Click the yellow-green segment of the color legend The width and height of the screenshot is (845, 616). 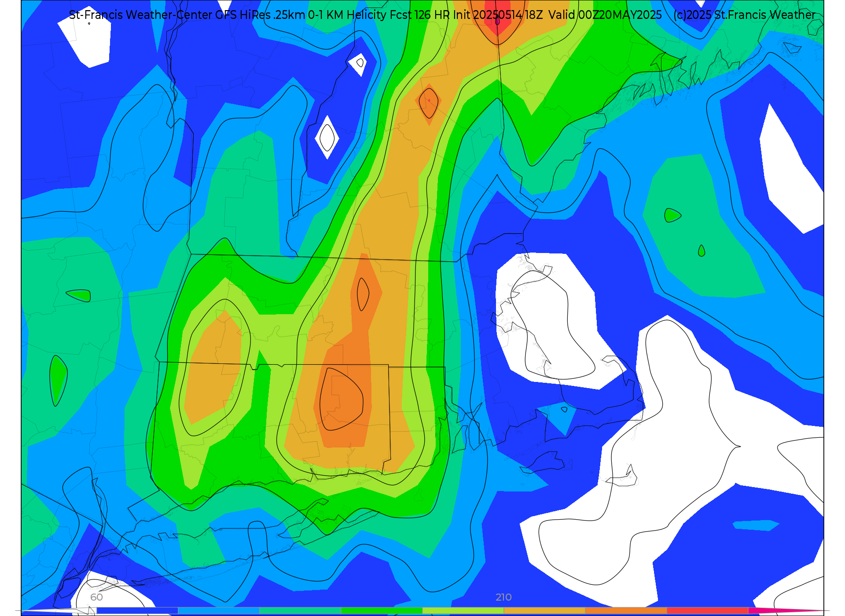coord(463,610)
